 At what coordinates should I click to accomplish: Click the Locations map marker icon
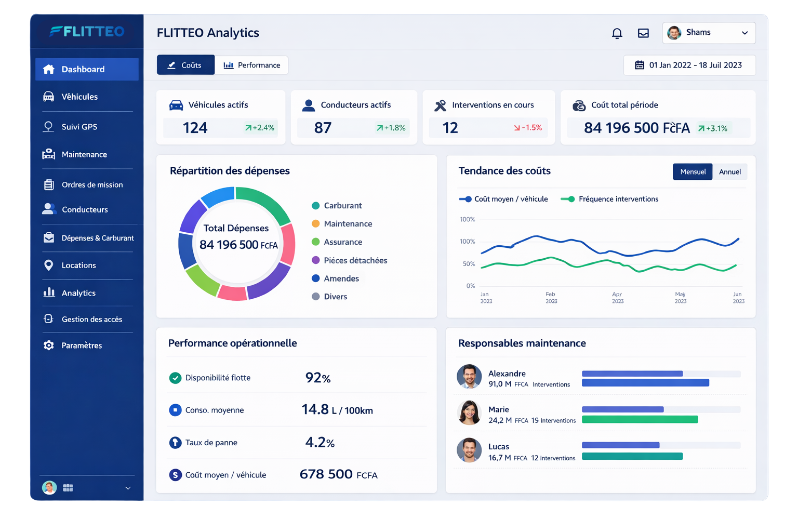[49, 265]
